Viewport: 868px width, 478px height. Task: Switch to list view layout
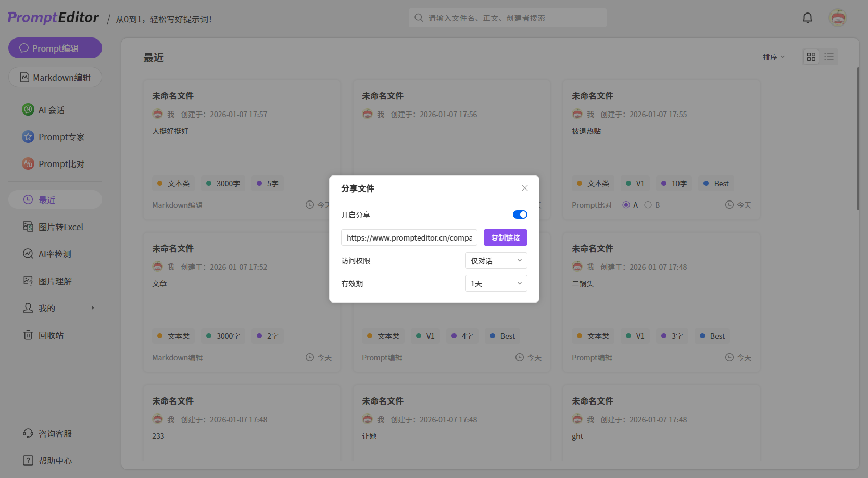(829, 57)
